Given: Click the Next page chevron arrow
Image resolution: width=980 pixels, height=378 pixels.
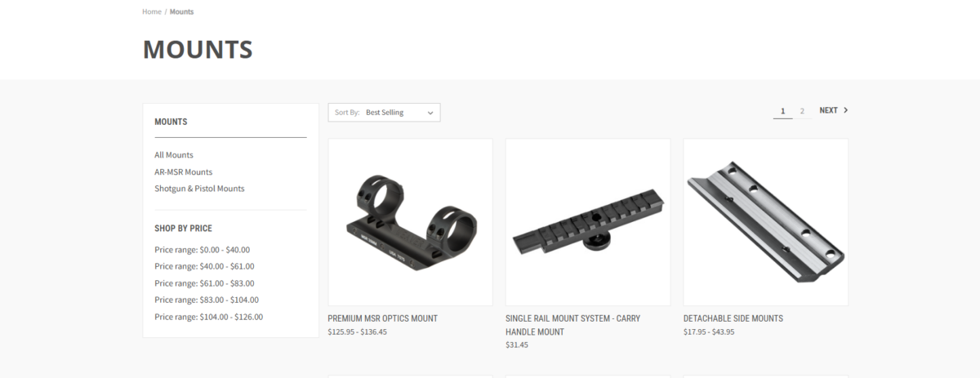Looking at the screenshot, I should coord(845,110).
